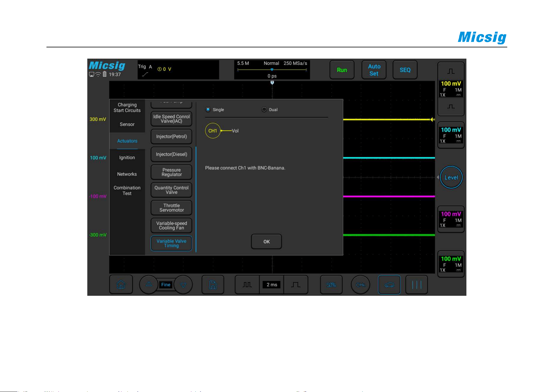
Task: Click the Level knob button
Action: [451, 177]
